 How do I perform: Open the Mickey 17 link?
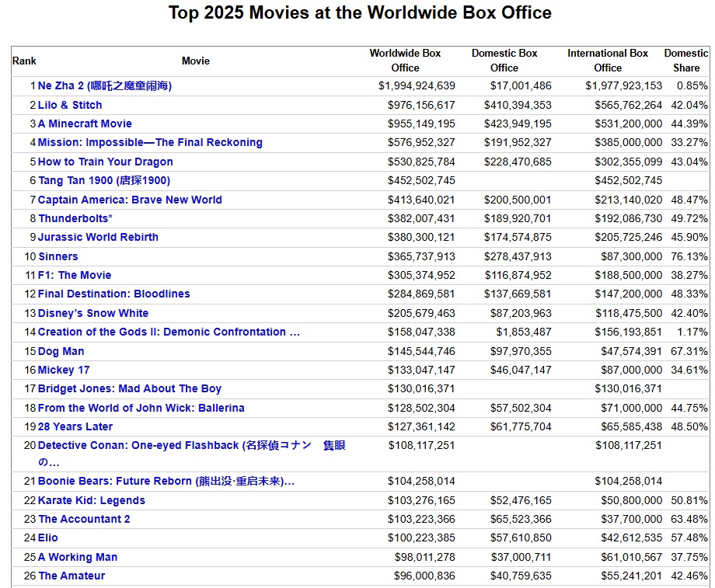coord(64,370)
